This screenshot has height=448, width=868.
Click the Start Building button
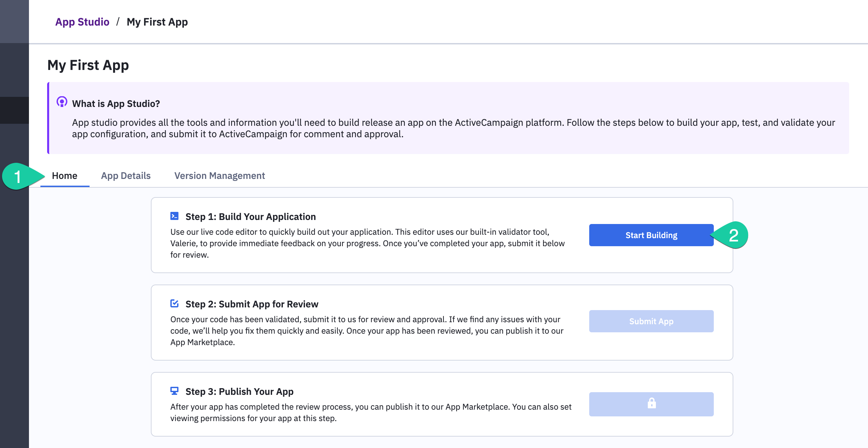pyautogui.click(x=651, y=235)
